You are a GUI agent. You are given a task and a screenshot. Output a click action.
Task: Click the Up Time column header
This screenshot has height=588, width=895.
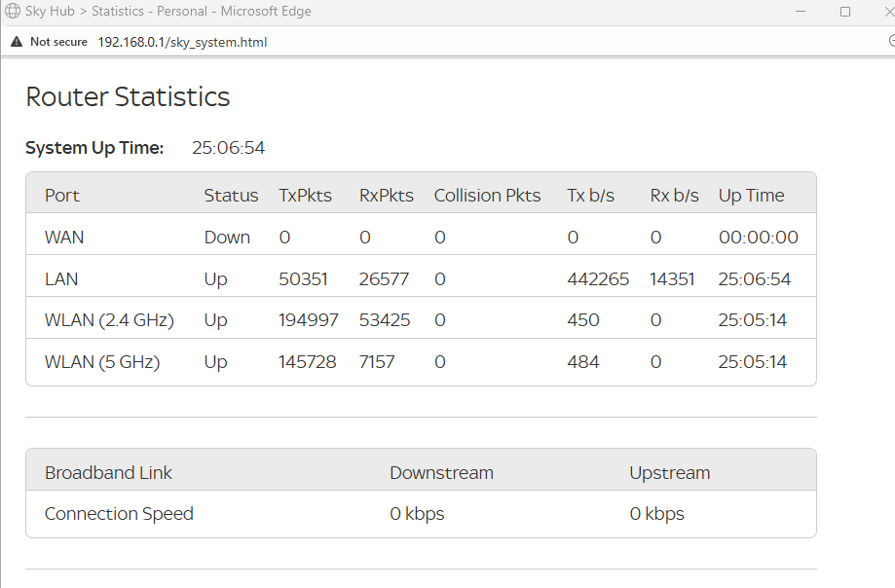(751, 195)
